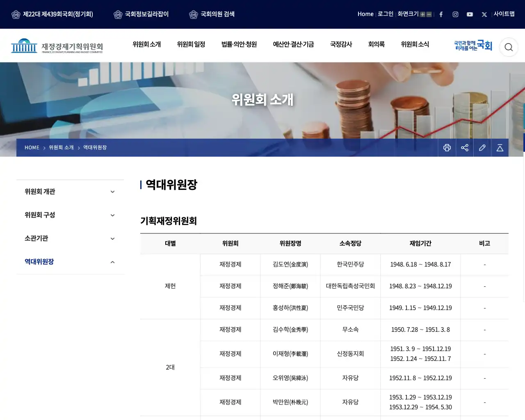Open the 위원회일정 menu
The height and width of the screenshot is (420, 525).
coord(191,44)
